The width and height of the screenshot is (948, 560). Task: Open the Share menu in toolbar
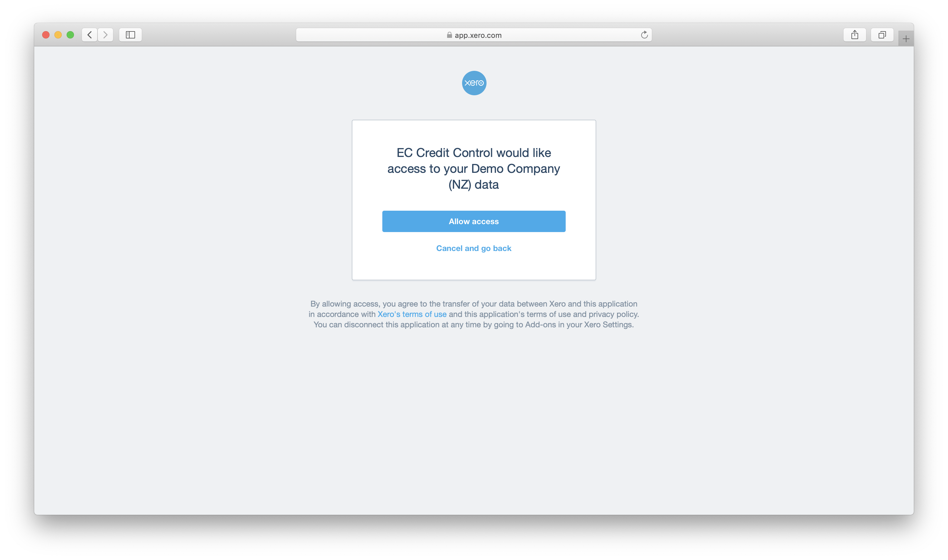[x=854, y=35]
